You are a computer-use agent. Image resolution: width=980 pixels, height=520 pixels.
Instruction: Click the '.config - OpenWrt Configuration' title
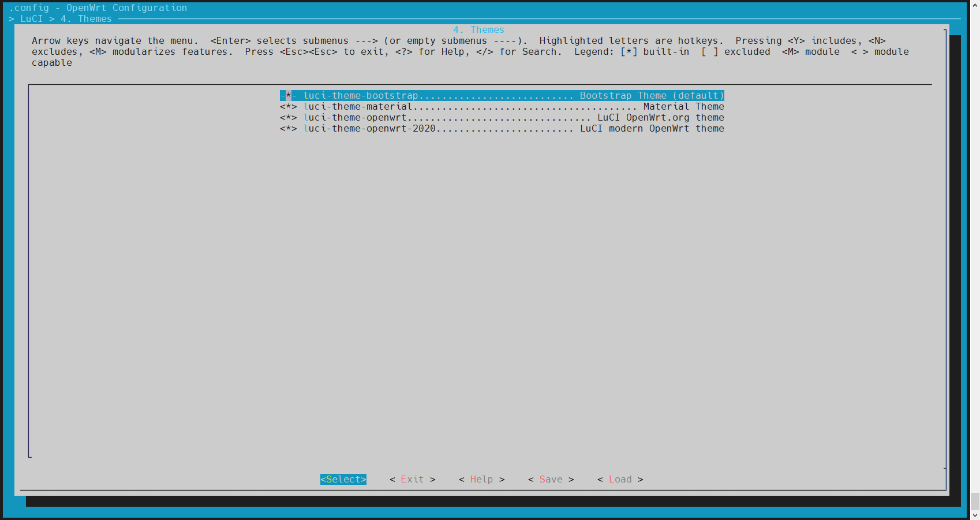[x=98, y=8]
